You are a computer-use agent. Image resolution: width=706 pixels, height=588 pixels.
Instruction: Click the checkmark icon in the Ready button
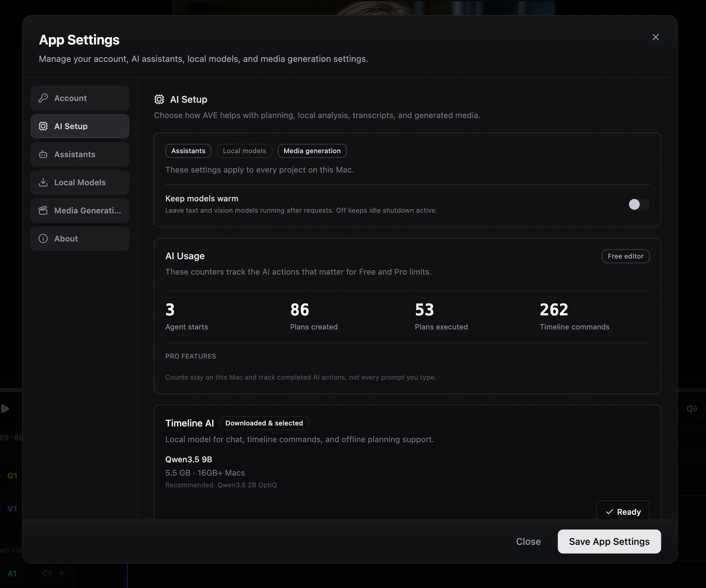point(609,512)
